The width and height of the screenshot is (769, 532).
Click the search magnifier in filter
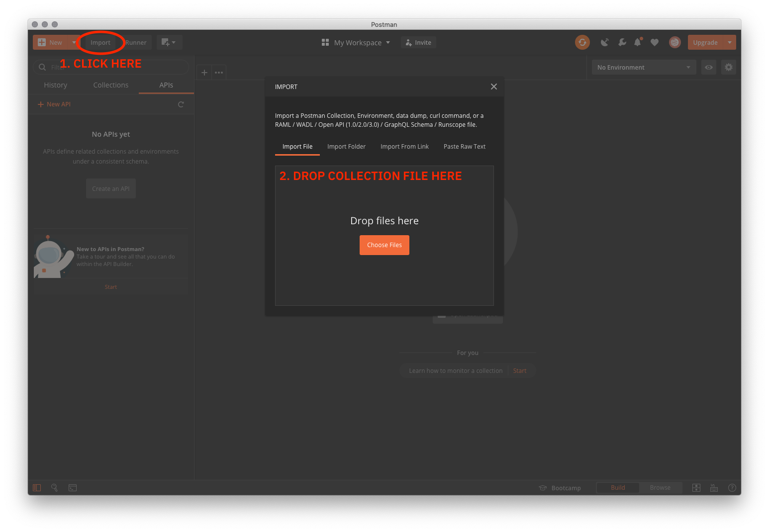pyautogui.click(x=42, y=67)
